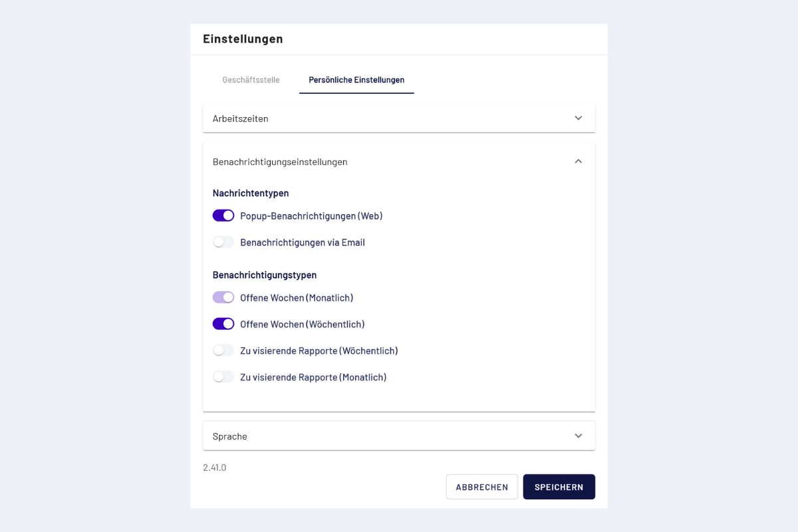The image size is (798, 532).
Task: Toggle Offene Wochen (Monatlich) switch
Action: (223, 298)
